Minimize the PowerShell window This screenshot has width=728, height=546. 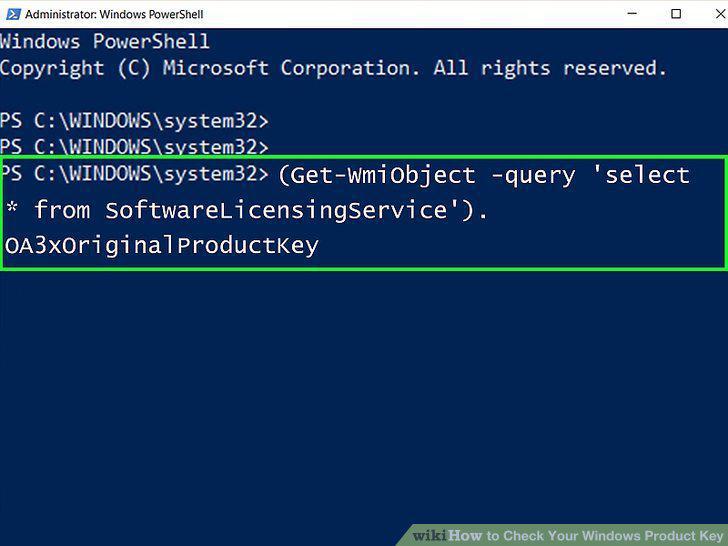tap(632, 13)
